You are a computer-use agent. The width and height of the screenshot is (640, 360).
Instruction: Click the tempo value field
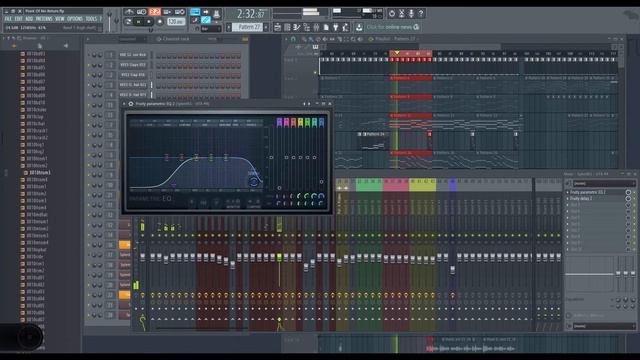[176, 22]
